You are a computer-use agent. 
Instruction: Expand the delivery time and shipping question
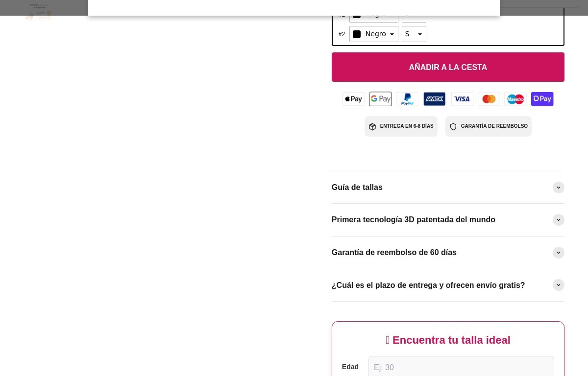[447, 285]
